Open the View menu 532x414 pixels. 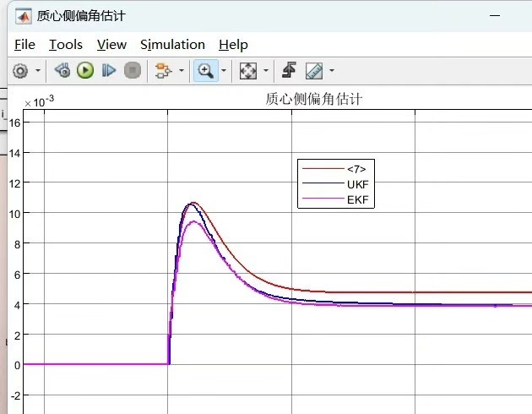[111, 45]
